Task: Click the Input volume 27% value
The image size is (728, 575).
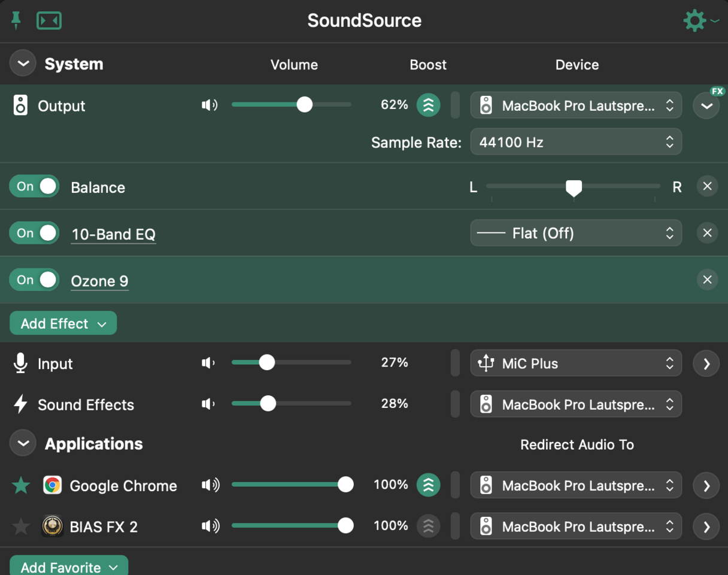Action: point(395,362)
